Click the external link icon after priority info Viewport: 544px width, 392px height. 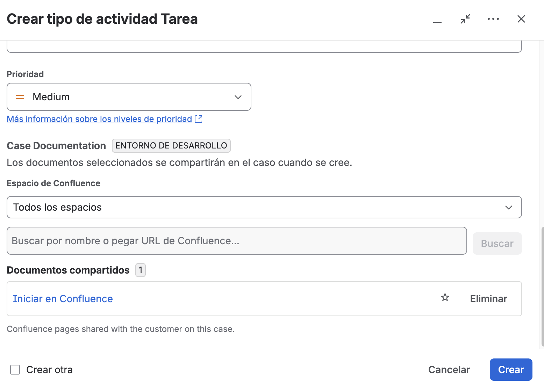[199, 119]
